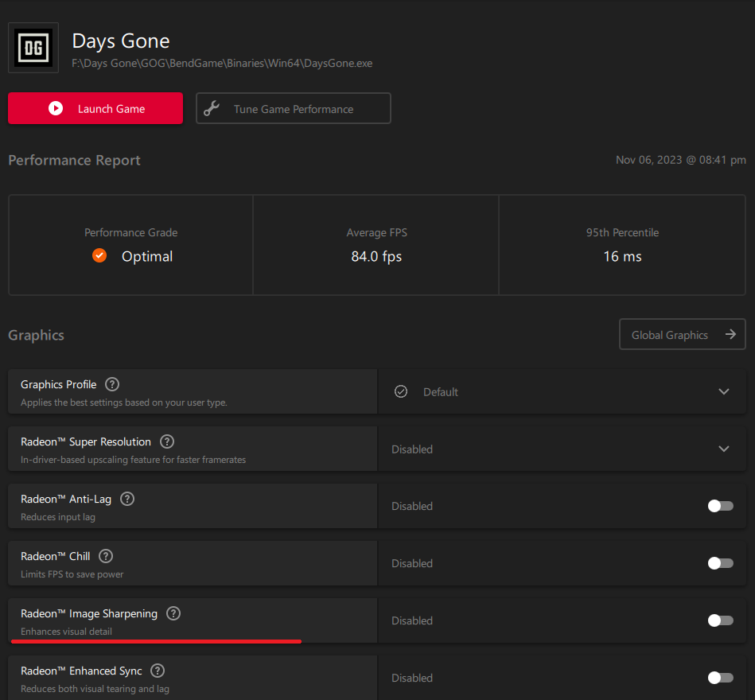This screenshot has height=700, width=755.
Task: Open help for Radeon Image Sharpening
Action: (173, 613)
